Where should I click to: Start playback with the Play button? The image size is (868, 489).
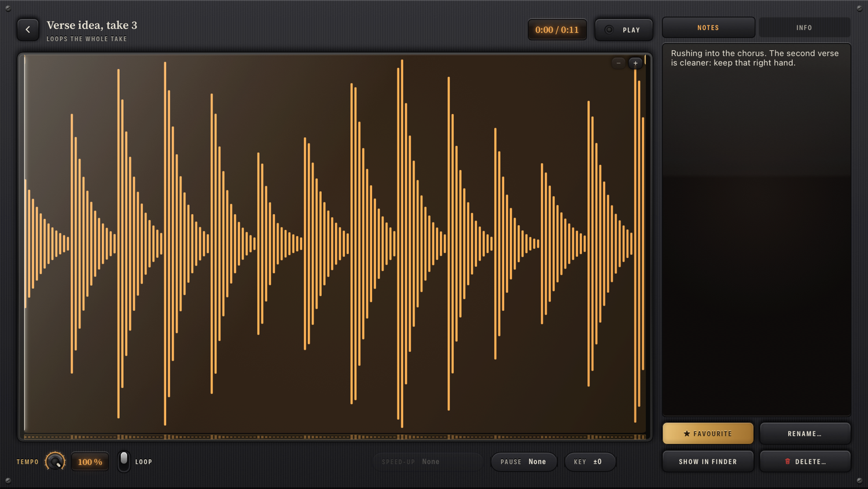(x=624, y=30)
